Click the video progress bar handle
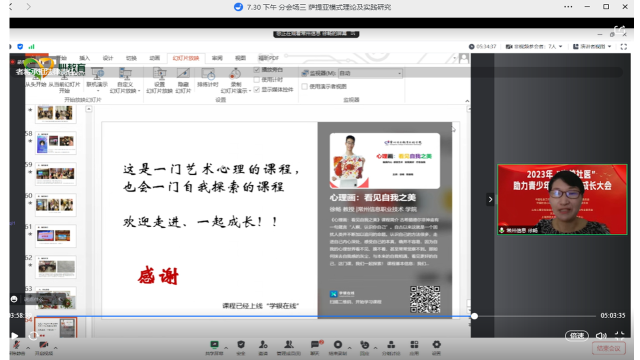 click(x=474, y=316)
